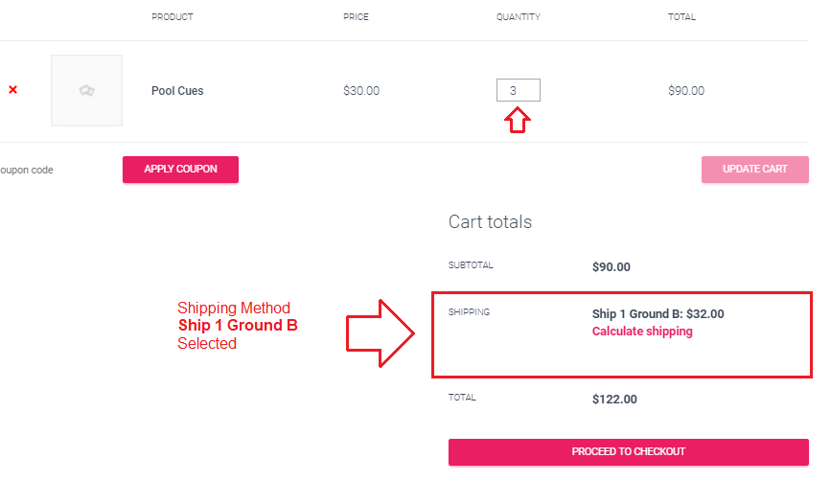Open the Calculate shipping link
The width and height of the screenshot is (831, 504).
click(642, 332)
